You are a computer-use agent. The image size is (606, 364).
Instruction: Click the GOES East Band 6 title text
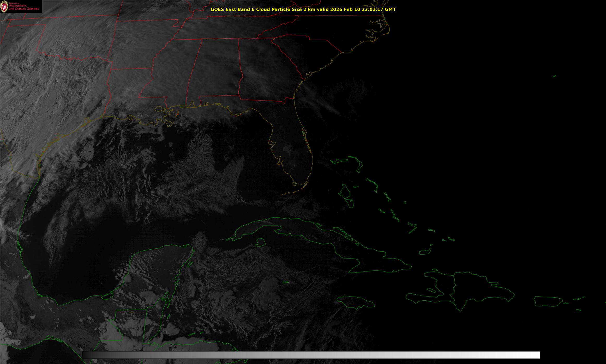point(303,9)
